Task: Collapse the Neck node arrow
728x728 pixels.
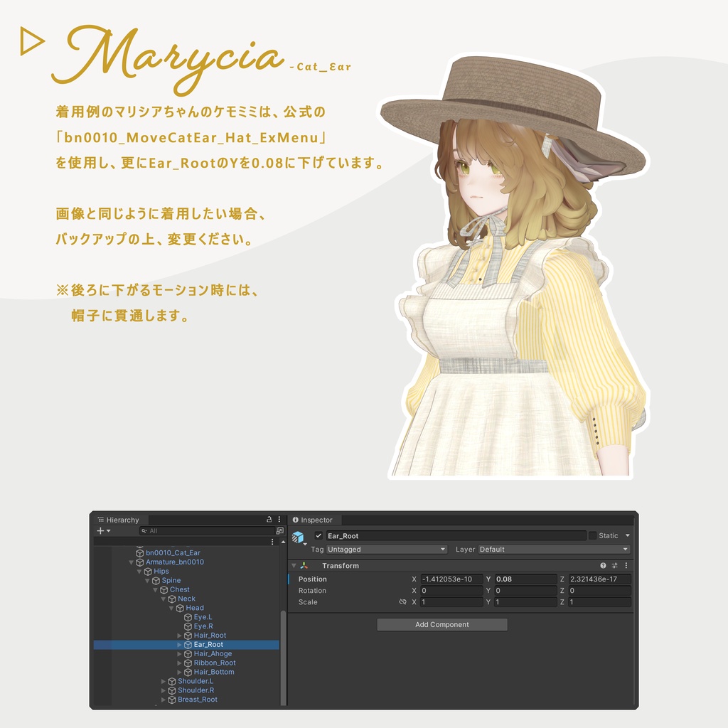Action: (164, 599)
